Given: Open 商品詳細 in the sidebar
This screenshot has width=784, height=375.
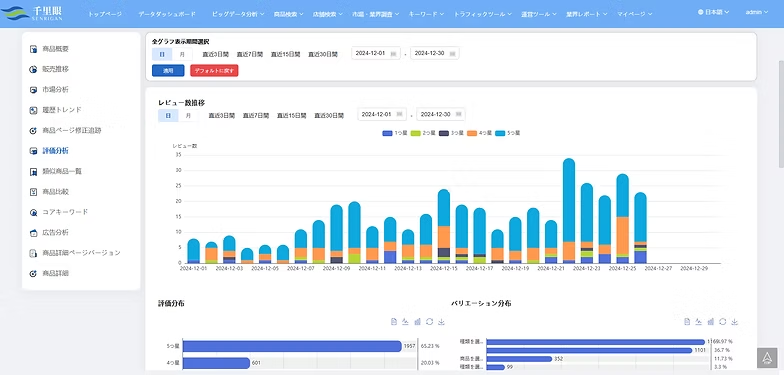Looking at the screenshot, I should (x=49, y=274).
